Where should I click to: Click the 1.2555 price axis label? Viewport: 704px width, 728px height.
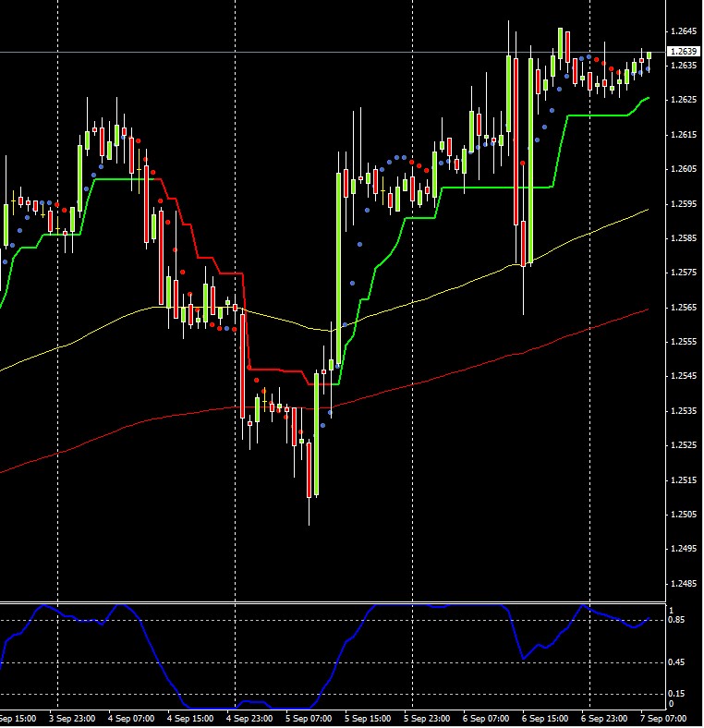[x=684, y=342]
